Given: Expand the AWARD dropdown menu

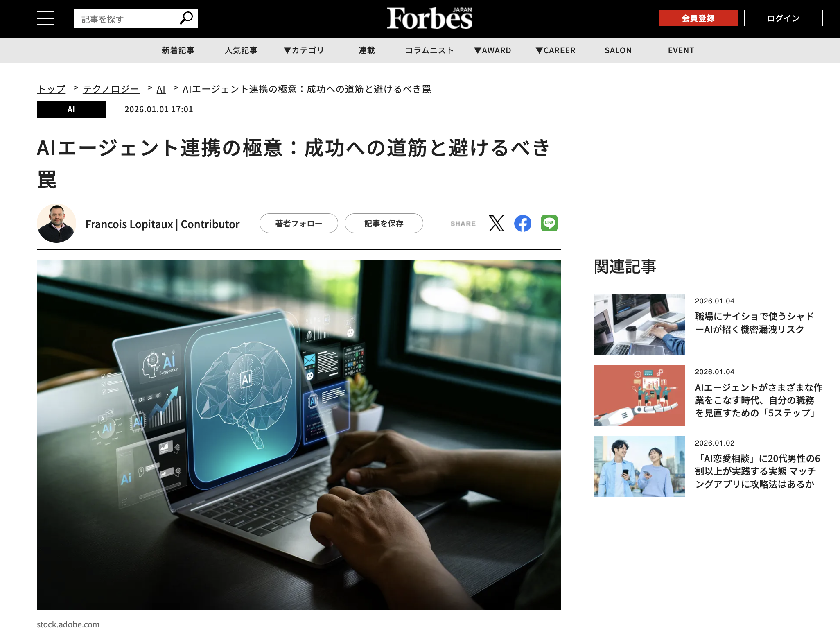Looking at the screenshot, I should 493,50.
